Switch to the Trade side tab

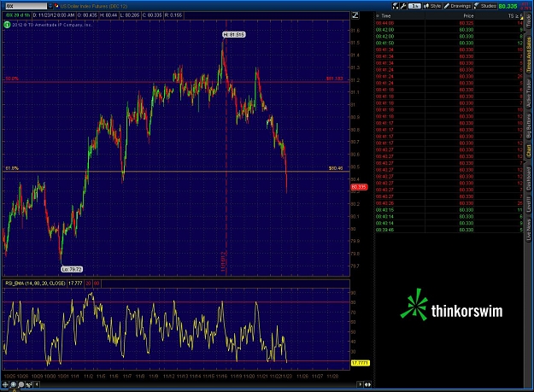tap(529, 21)
